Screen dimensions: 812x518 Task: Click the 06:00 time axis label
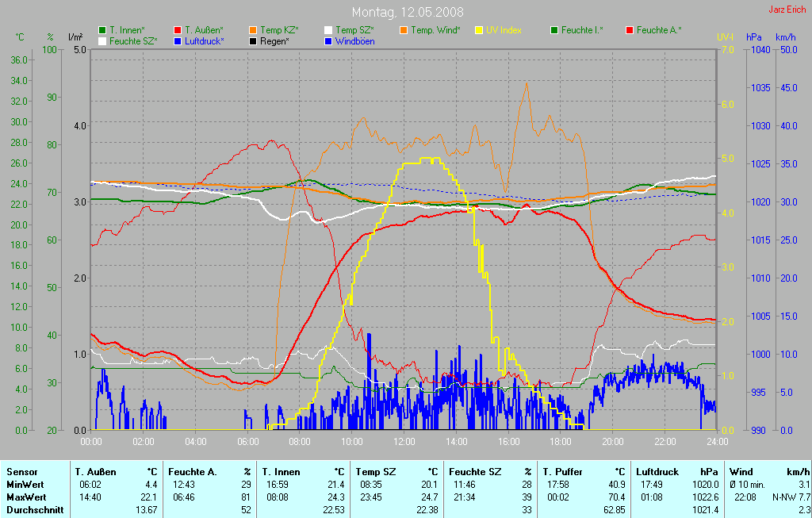[x=248, y=442]
